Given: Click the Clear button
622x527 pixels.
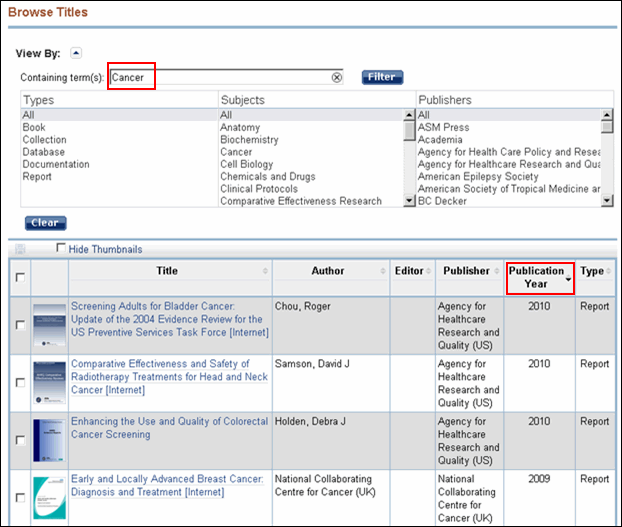Looking at the screenshot, I should (x=46, y=223).
